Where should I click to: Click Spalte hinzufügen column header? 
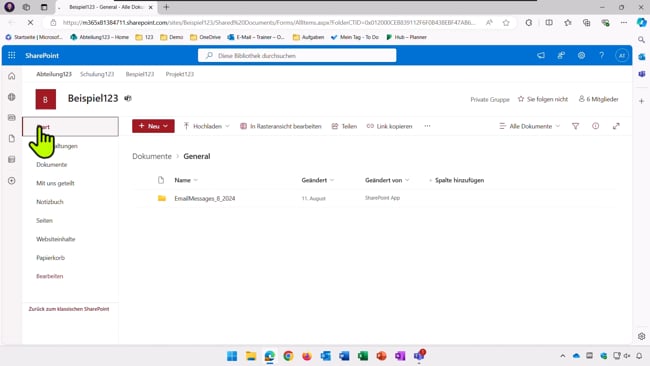click(x=456, y=180)
